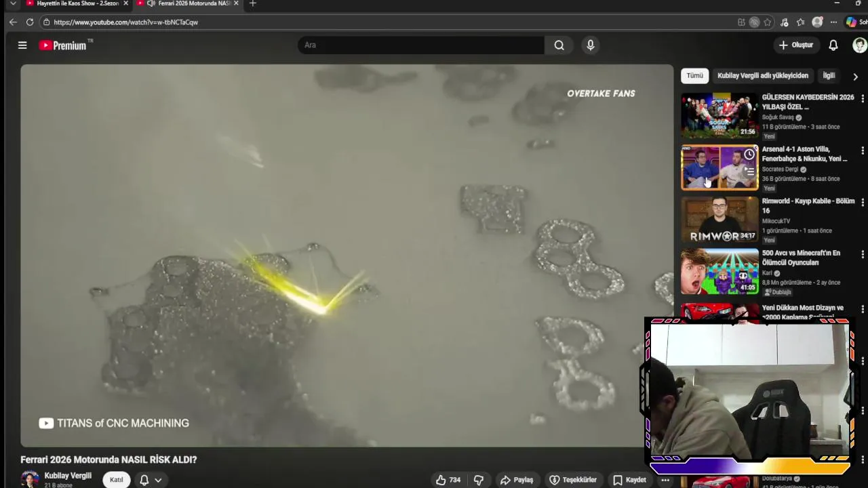Click TITANS of CNC MACHINING video overlay
Image resolution: width=868 pixels, height=488 pixels.
(114, 423)
